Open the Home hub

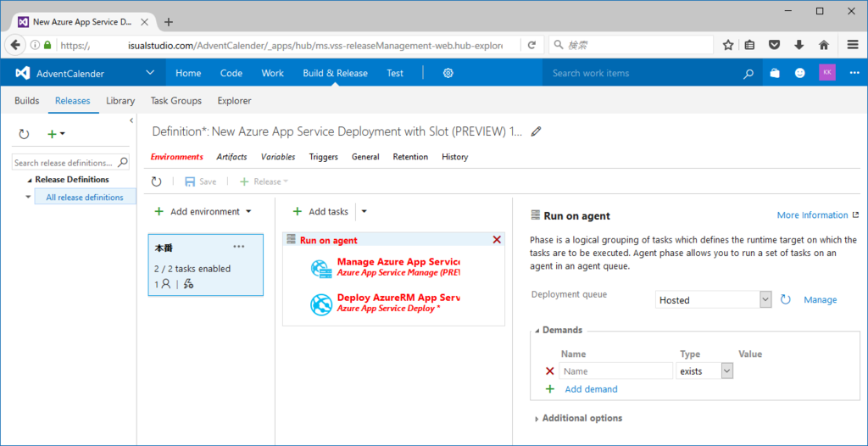pos(188,73)
